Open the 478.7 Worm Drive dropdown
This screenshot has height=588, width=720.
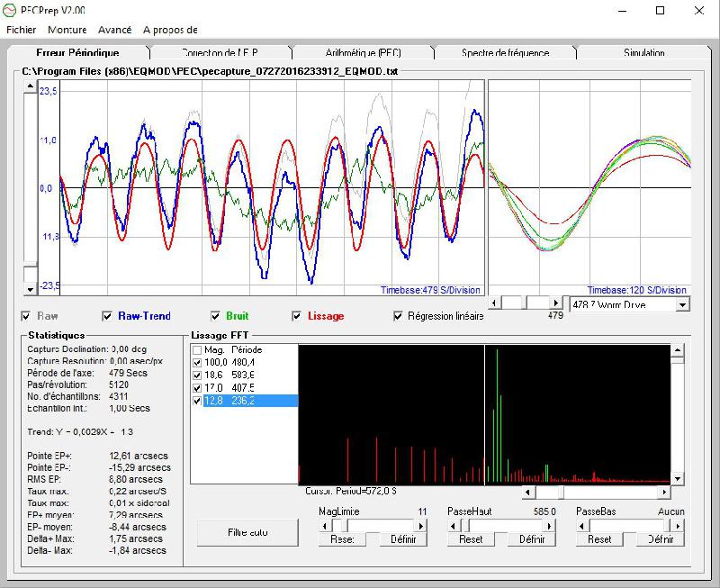681,304
